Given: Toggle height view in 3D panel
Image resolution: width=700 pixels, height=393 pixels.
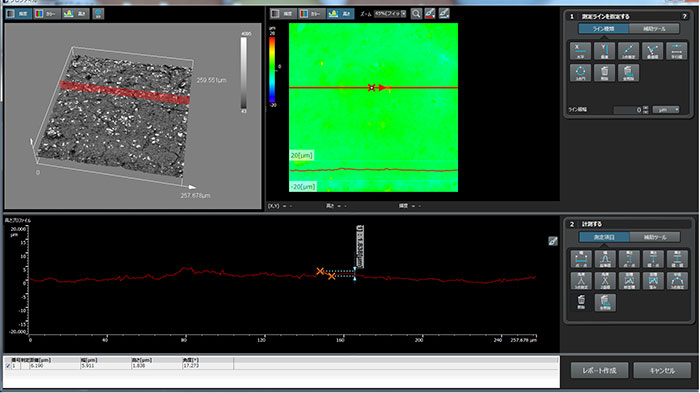Looking at the screenshot, I should coord(75,14).
